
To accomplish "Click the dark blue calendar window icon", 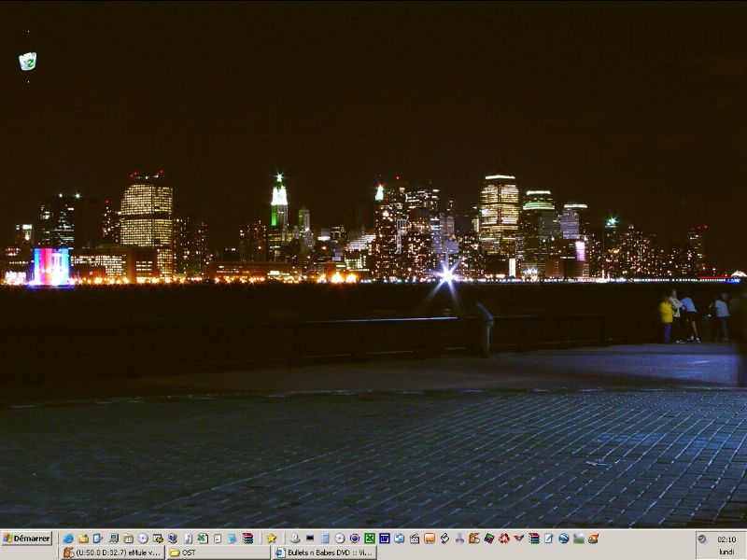I will pyautogui.click(x=385, y=539).
